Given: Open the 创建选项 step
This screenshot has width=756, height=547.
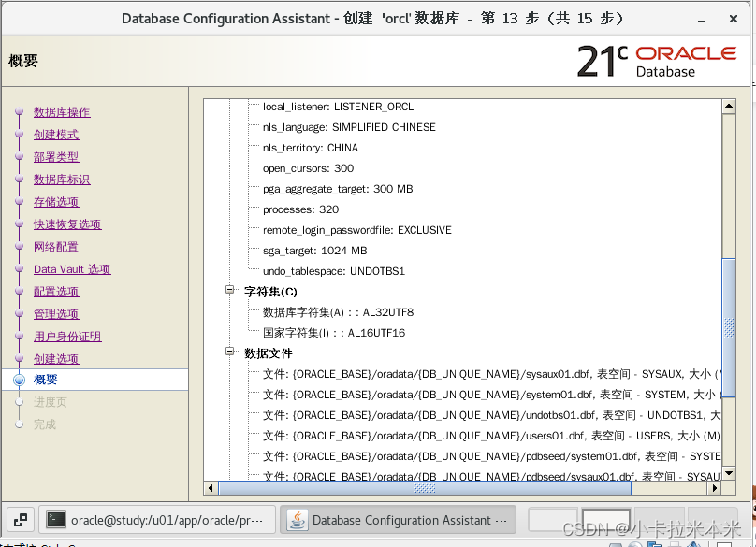Looking at the screenshot, I should click(56, 358).
